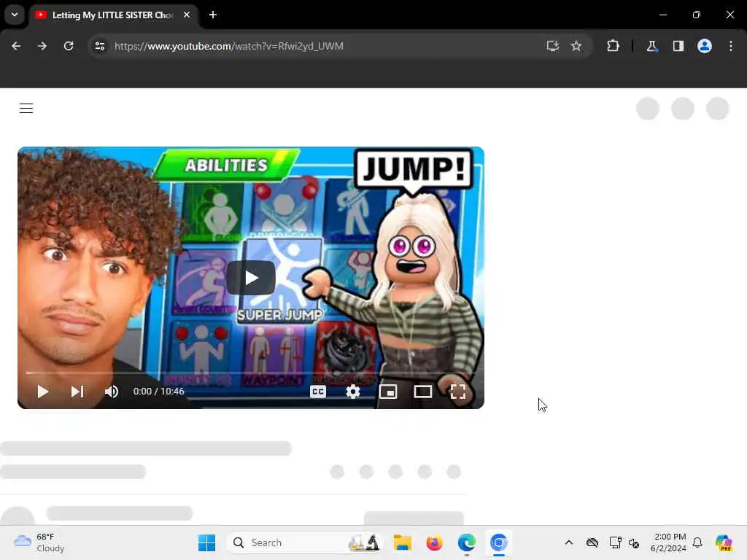Click the volume muted tray icon
Viewport: 747px width, 560px height.
click(634, 542)
